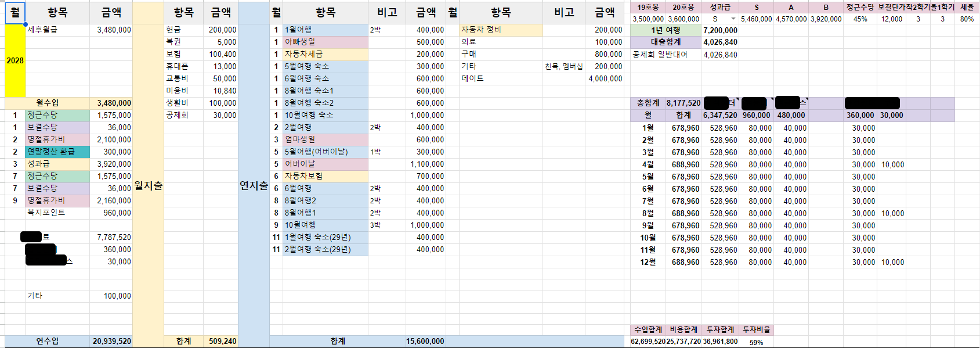Click the 총합계 summary header cell
Image resolution: width=980 pixels, height=348 pixels.
pos(648,103)
